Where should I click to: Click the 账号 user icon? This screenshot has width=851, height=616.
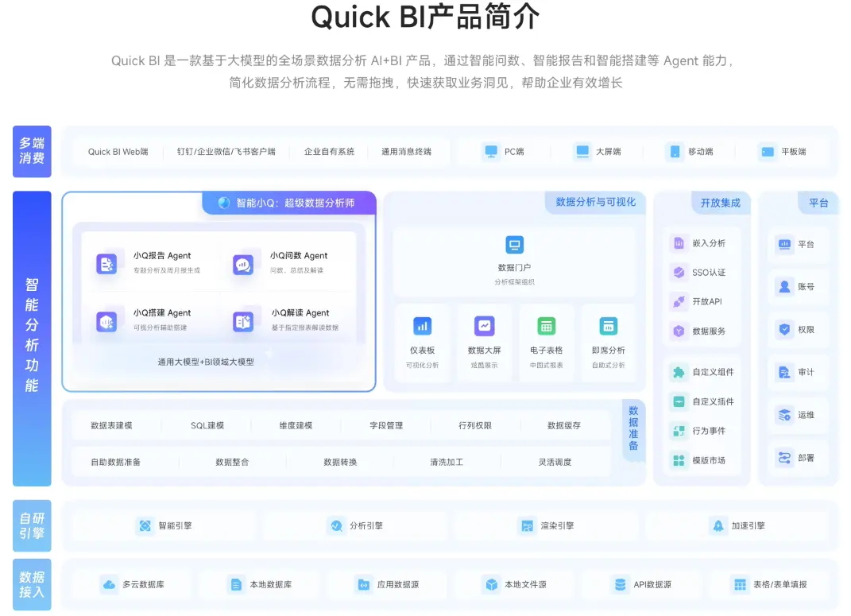click(784, 287)
